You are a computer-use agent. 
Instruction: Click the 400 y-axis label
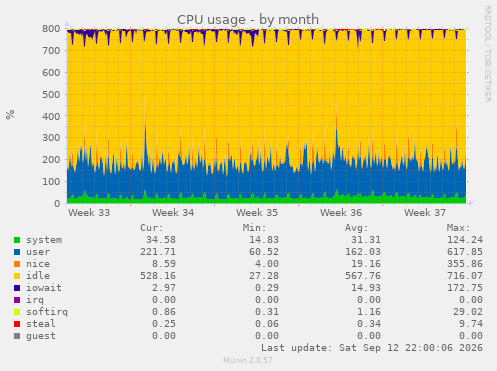(51, 116)
